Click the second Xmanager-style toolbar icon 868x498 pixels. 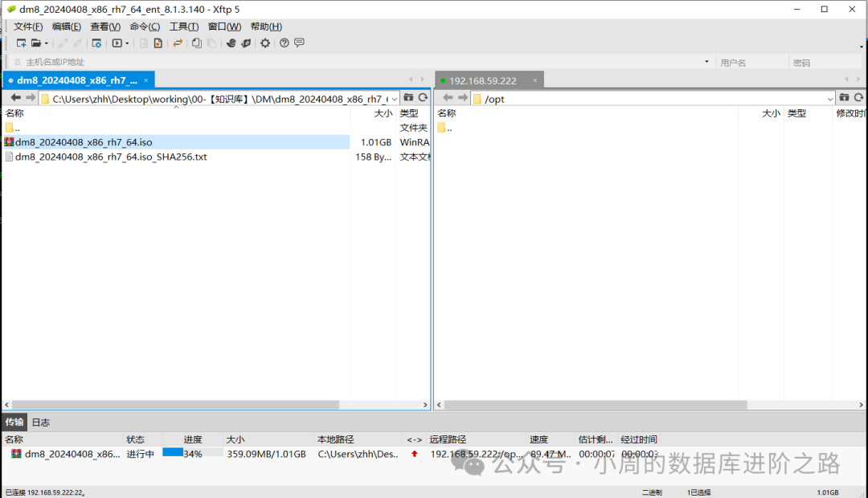tap(247, 43)
